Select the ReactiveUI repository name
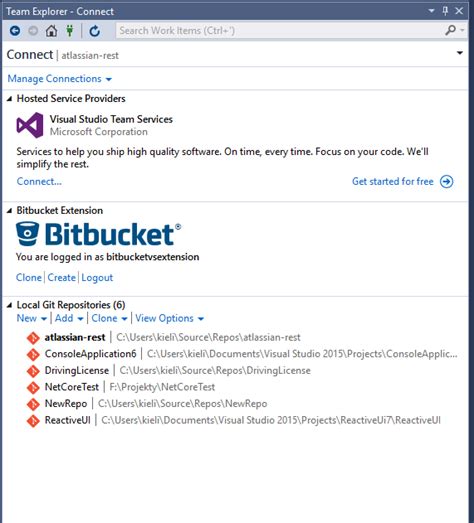The width and height of the screenshot is (474, 523). tap(68, 420)
